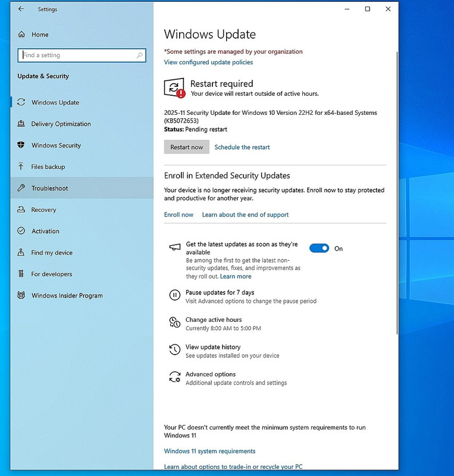Click 'Currently 8:00 AM to 5:00 PM' text
The image size is (454, 476).
coord(223,328)
